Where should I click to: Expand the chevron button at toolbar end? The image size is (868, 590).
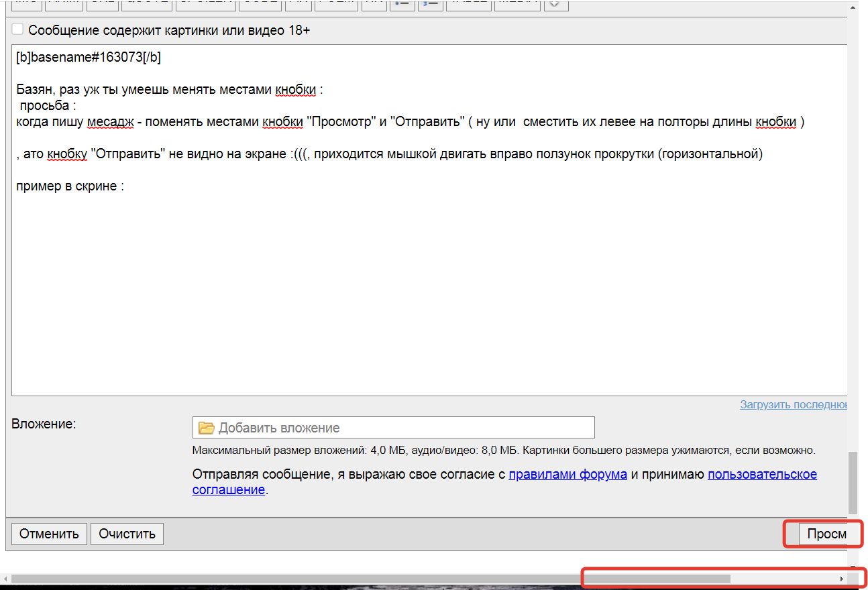pyautogui.click(x=556, y=3)
